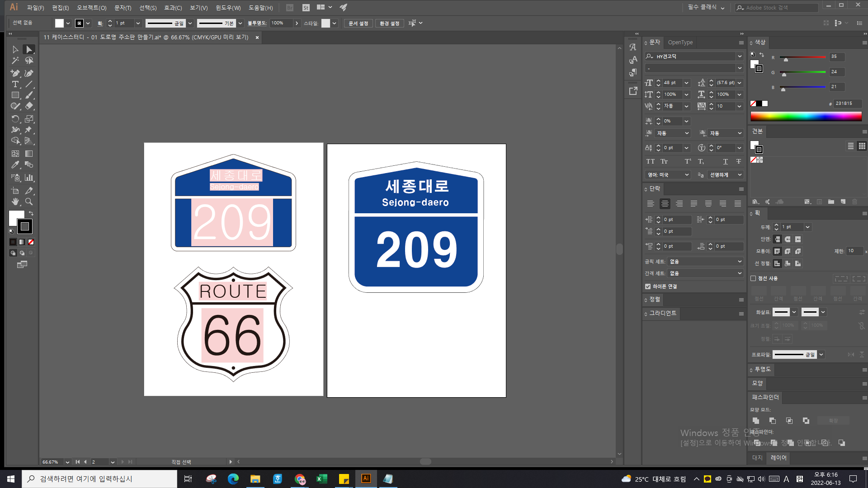Toggle Strikethrough text style

739,161
